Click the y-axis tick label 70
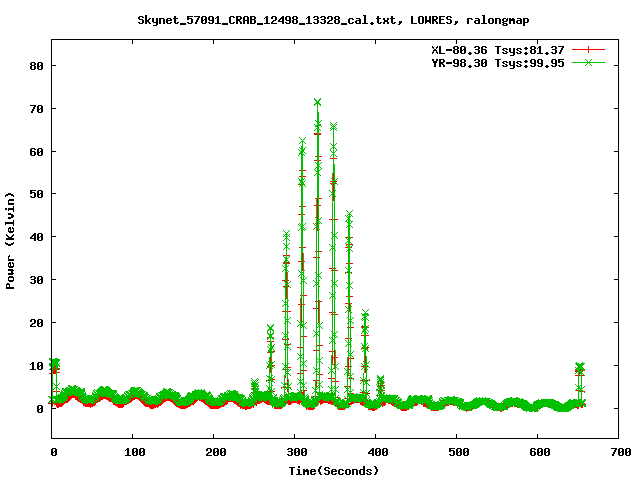 click(x=37, y=109)
